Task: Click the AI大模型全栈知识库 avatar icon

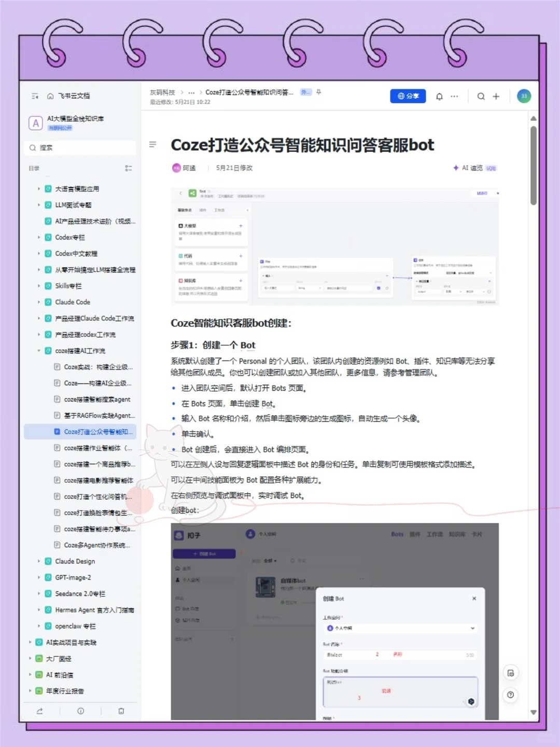Action: (x=35, y=123)
